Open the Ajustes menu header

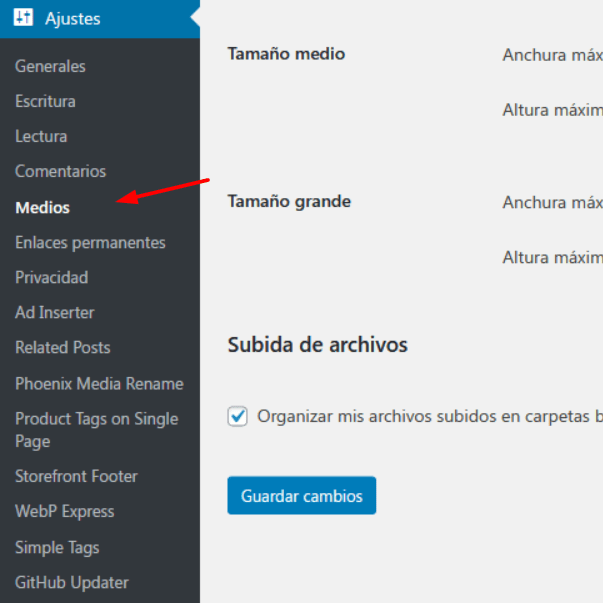100,19
